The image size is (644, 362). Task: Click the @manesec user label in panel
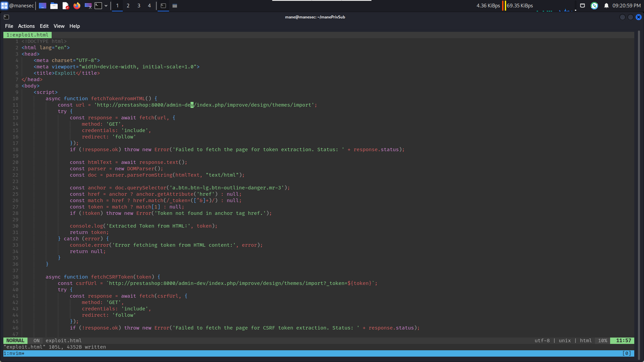(x=21, y=6)
